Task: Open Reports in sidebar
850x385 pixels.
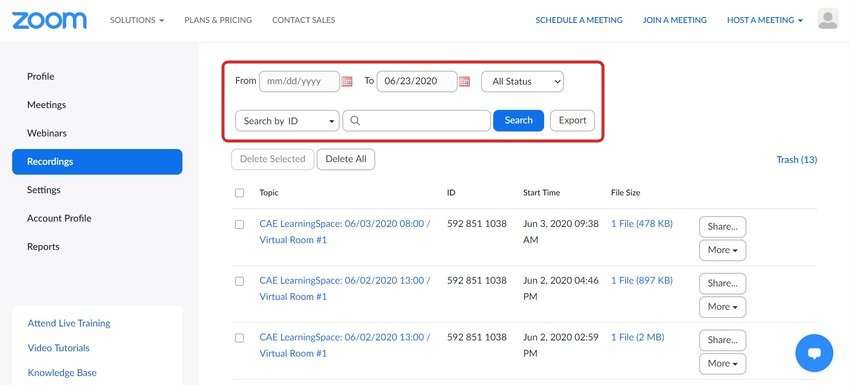Action: tap(43, 246)
